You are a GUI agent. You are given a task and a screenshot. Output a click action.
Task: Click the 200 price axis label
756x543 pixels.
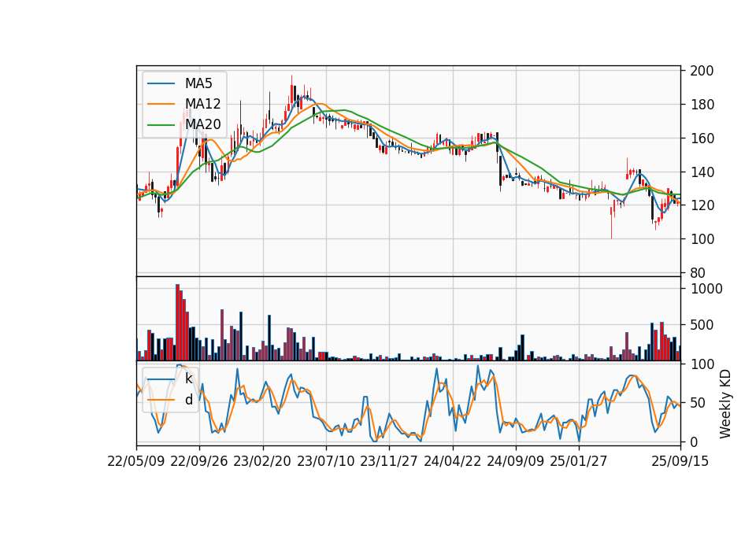coord(702,71)
